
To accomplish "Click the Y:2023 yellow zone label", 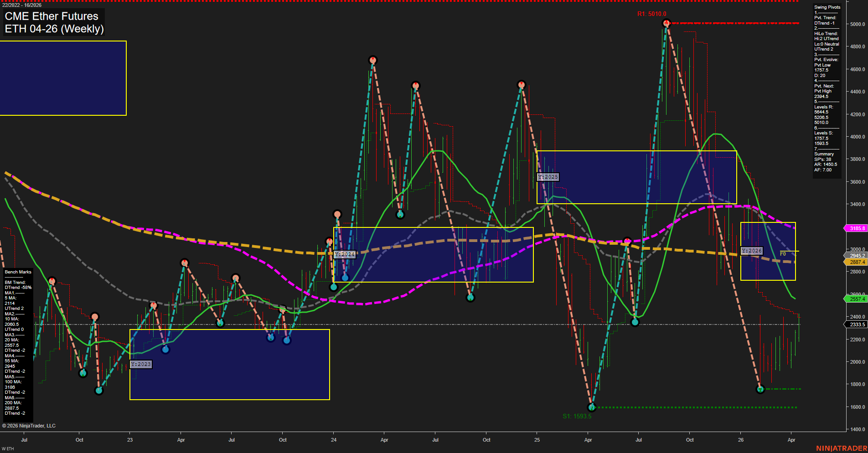I will 140,364.
